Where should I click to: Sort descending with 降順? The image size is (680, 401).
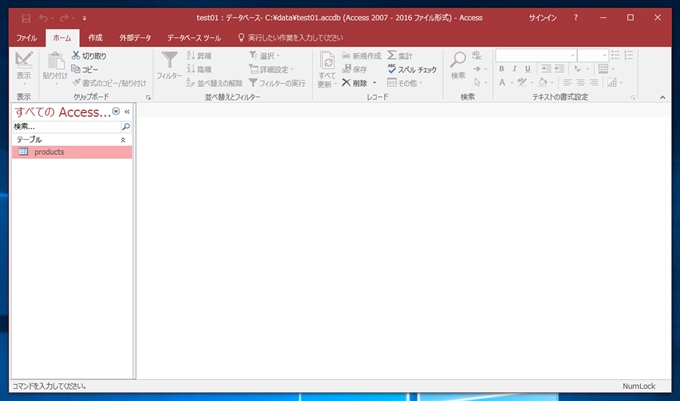(x=199, y=69)
